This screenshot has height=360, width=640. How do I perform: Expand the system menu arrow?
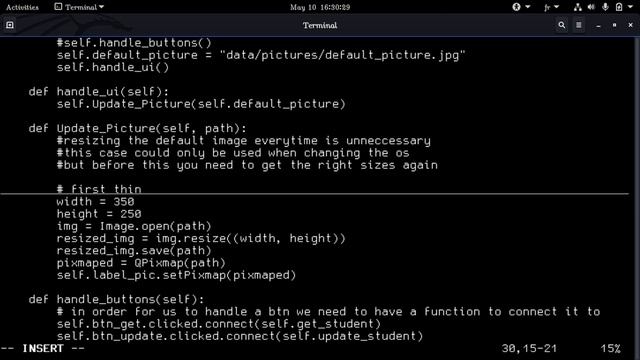[630, 7]
